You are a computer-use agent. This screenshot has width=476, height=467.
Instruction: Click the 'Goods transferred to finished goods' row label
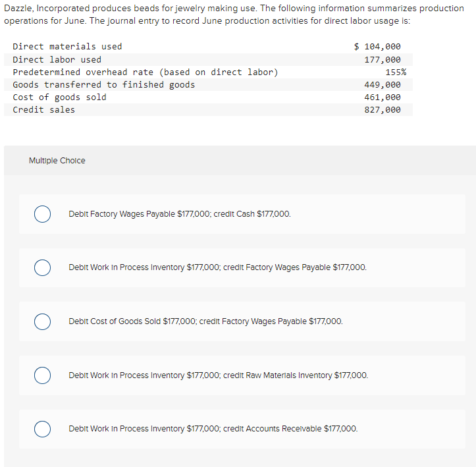(104, 85)
